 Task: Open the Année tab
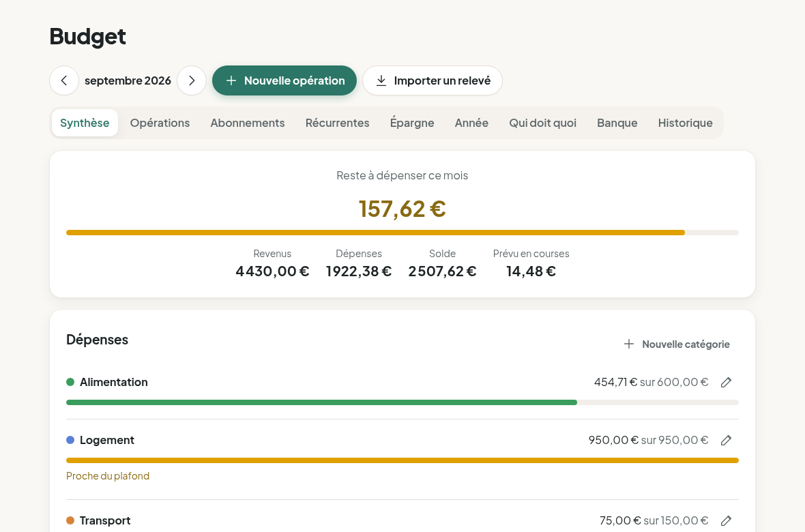click(x=471, y=123)
